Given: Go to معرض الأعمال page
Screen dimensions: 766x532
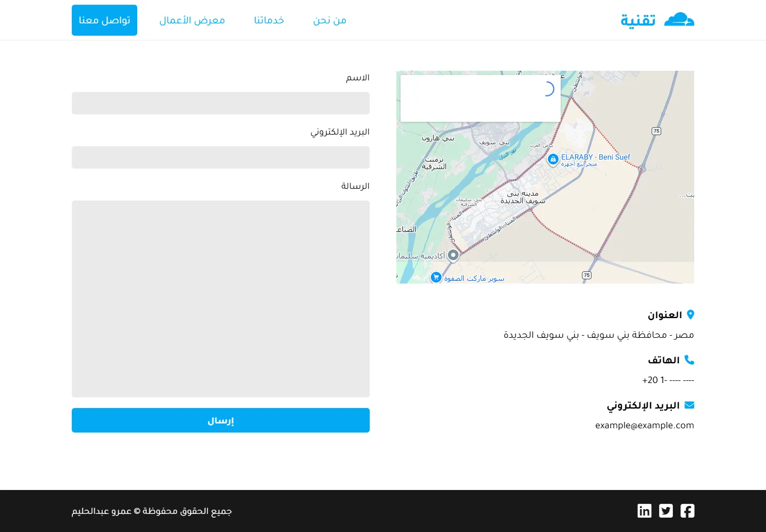Looking at the screenshot, I should coord(192,20).
